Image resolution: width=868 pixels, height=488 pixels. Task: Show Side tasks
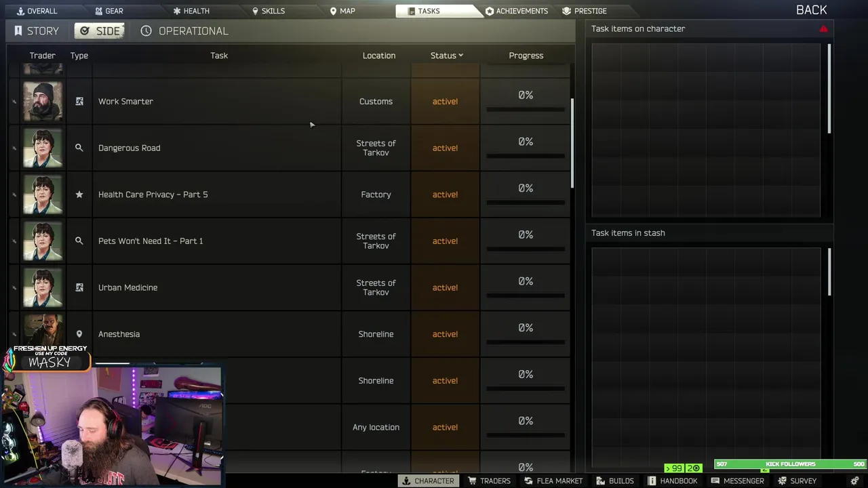(100, 31)
